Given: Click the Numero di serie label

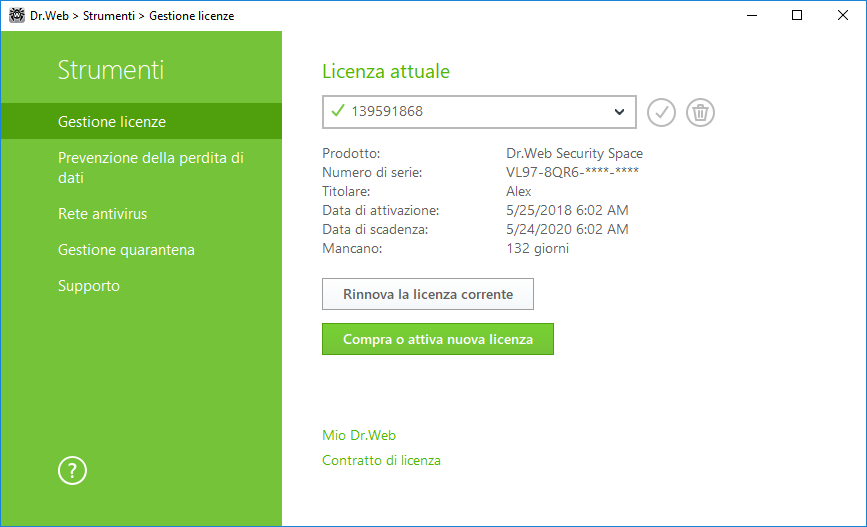Looking at the screenshot, I should [372, 173].
